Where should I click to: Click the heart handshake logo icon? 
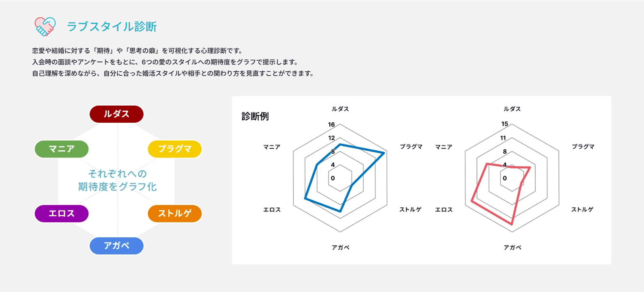pyautogui.click(x=45, y=26)
